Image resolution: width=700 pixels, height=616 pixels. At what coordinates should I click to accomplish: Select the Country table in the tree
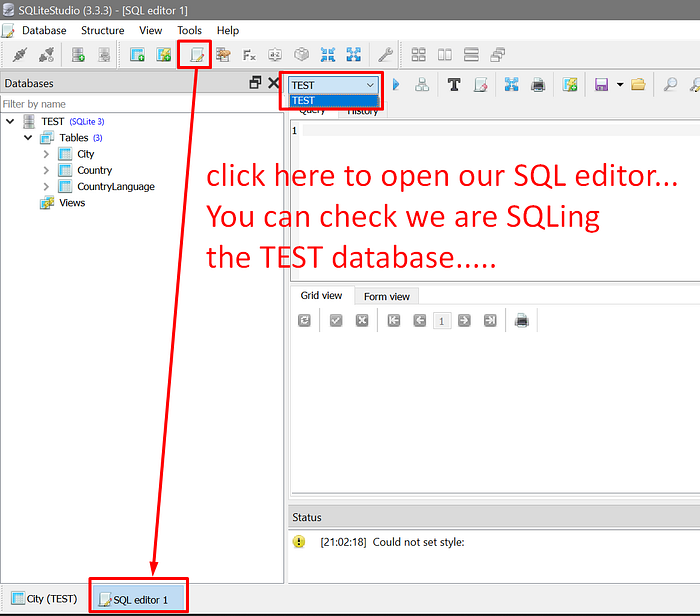(x=94, y=170)
